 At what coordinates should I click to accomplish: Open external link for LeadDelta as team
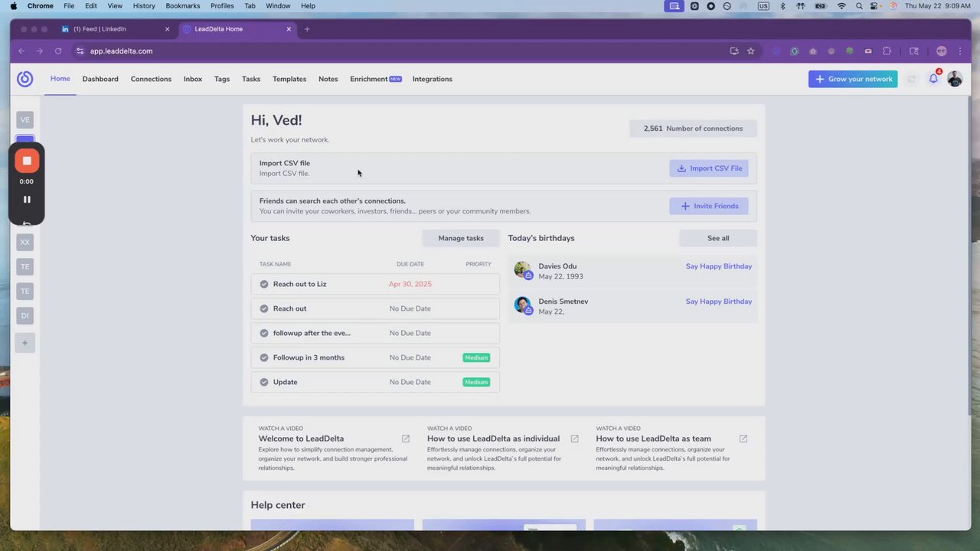click(x=743, y=439)
